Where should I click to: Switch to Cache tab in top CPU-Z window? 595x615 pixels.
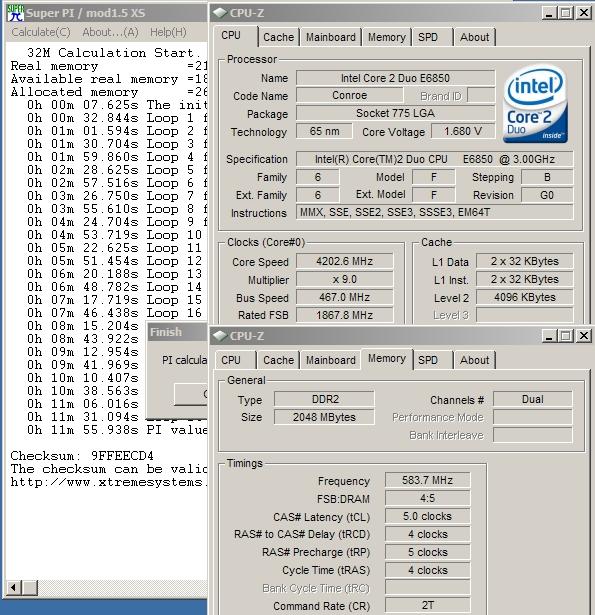point(278,37)
